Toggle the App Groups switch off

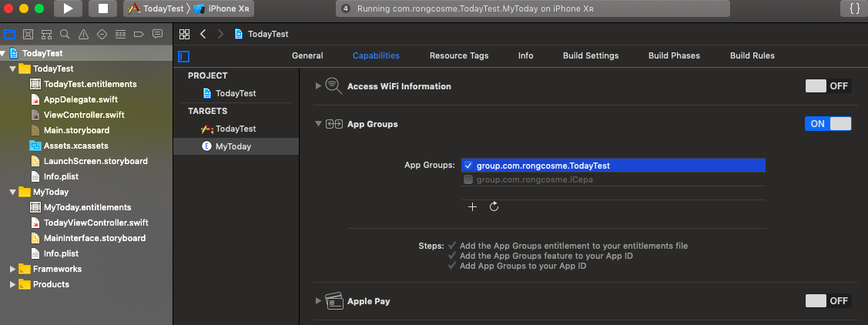point(828,124)
